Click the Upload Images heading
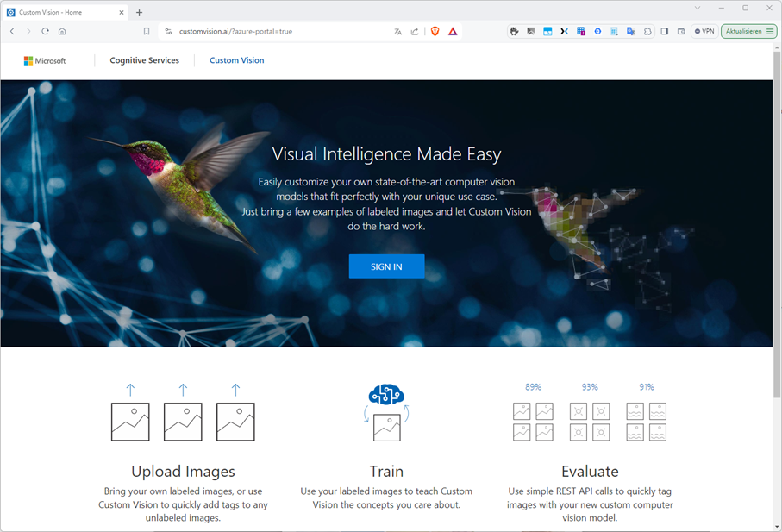The width and height of the screenshot is (782, 532). click(x=183, y=471)
